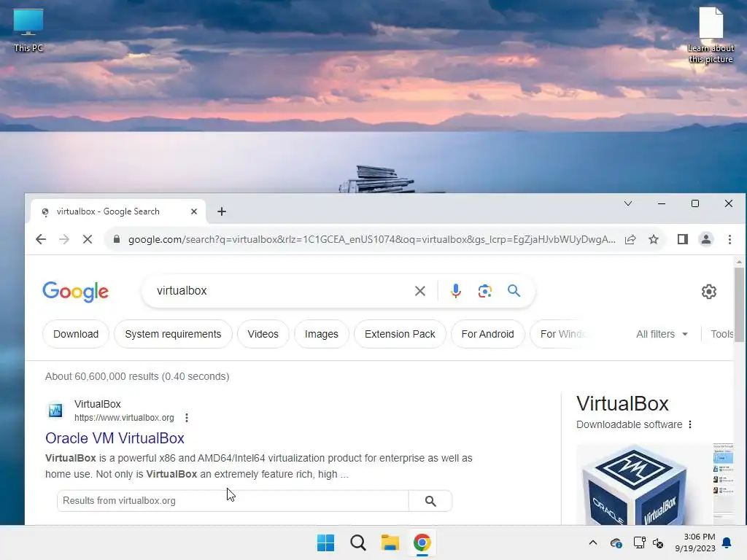Switch to Videos results
Screen dimensions: 747x560
(x=263, y=334)
